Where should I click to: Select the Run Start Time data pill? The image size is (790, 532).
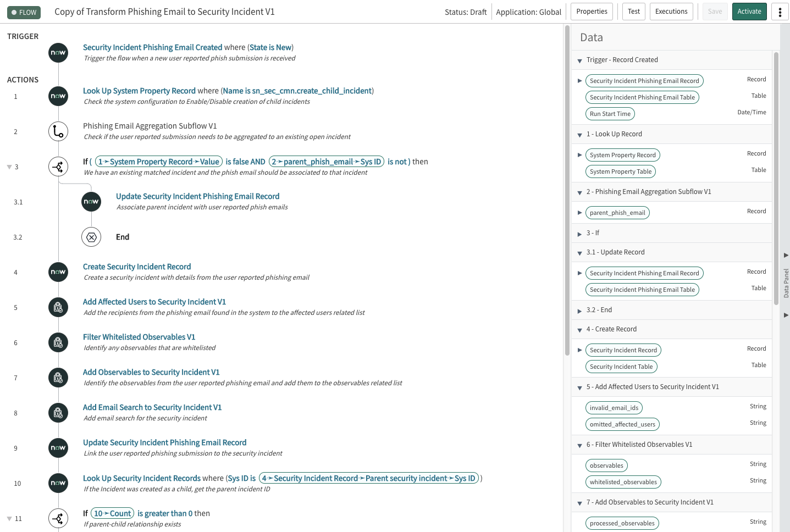coord(610,114)
